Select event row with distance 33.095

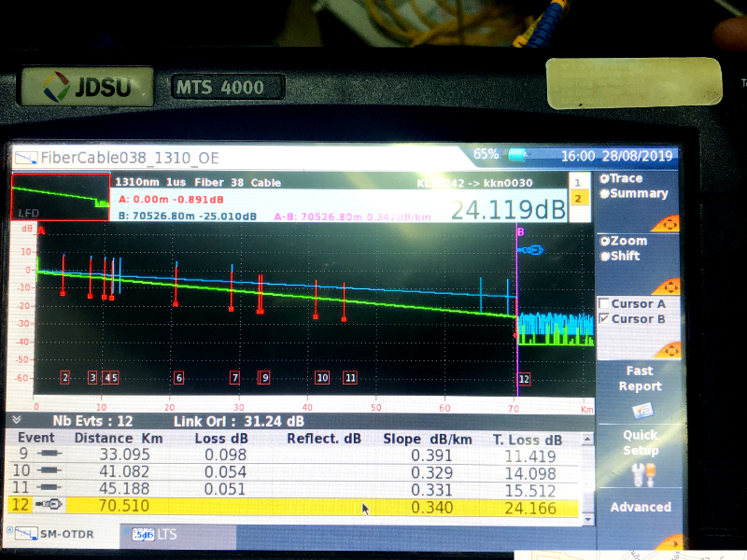coord(293,455)
